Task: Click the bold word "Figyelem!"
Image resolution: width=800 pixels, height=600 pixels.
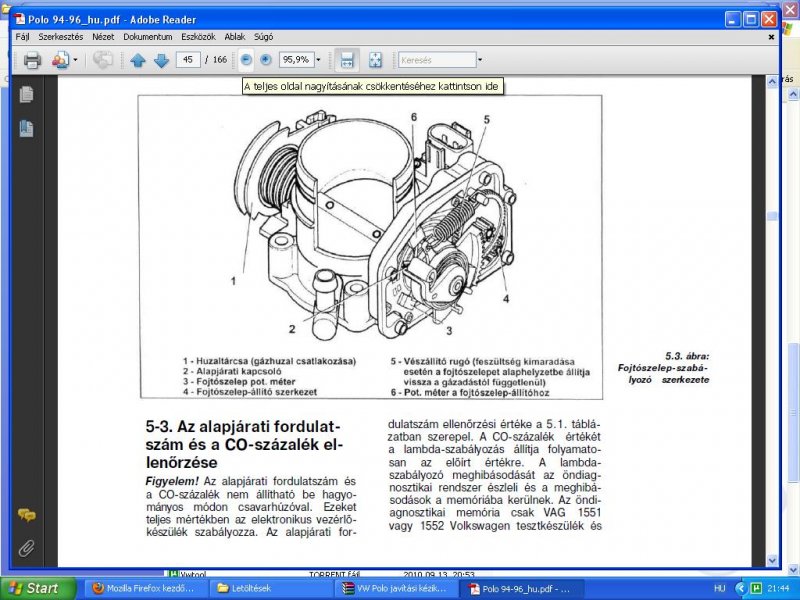Action: point(172,481)
